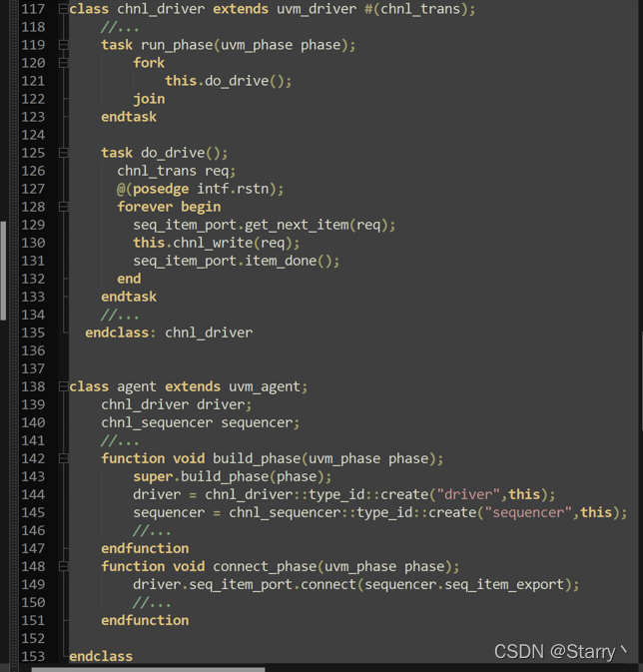Collapse the connect_phase function fold at line 148
643x672 pixels.
click(64, 566)
